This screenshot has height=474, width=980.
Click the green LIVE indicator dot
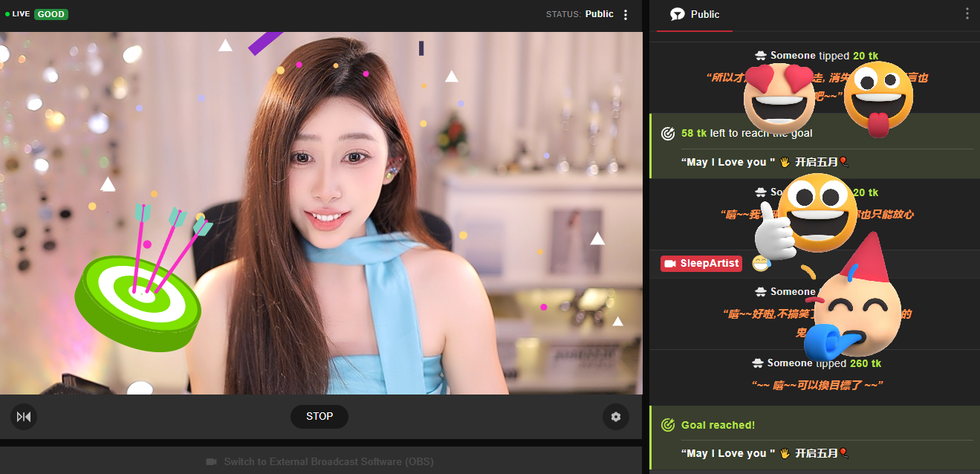point(7,14)
